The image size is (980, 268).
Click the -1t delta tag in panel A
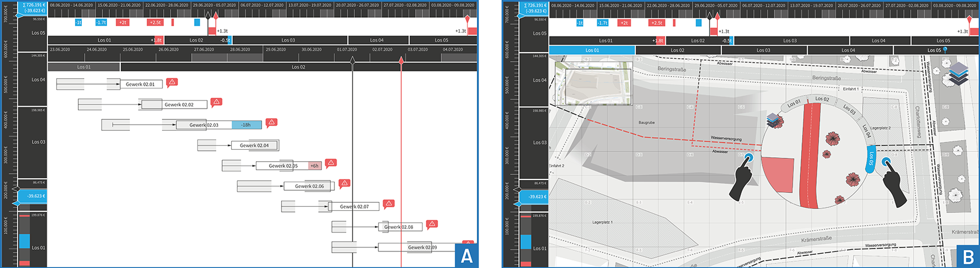78,22
